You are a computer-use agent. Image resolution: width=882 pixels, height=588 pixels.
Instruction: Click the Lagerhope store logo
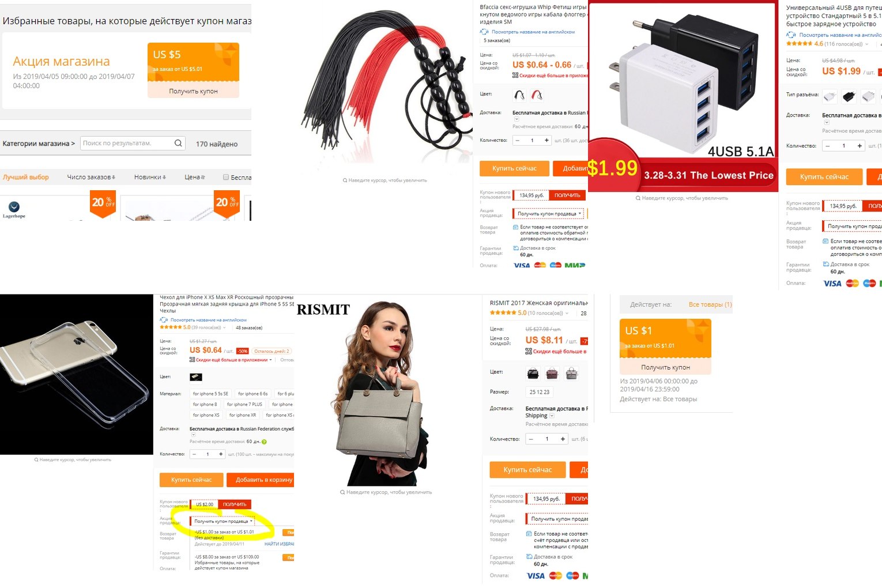coord(14,209)
